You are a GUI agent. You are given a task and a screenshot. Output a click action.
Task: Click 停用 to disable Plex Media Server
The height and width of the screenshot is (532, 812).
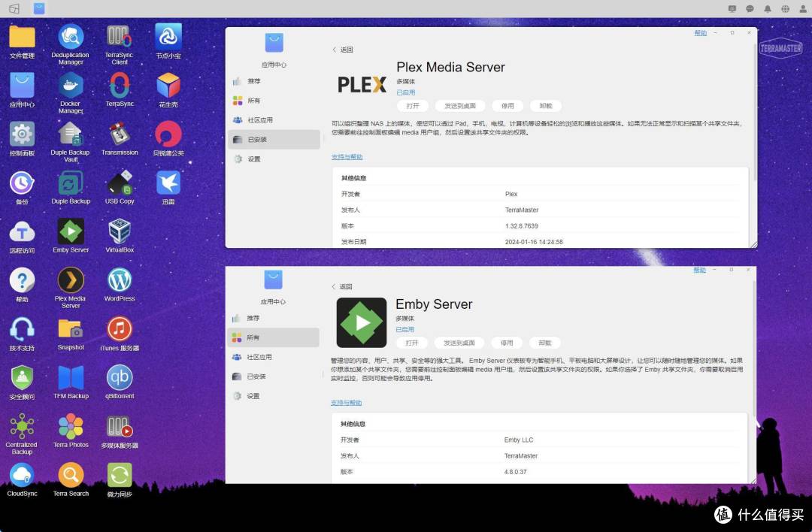coord(507,105)
